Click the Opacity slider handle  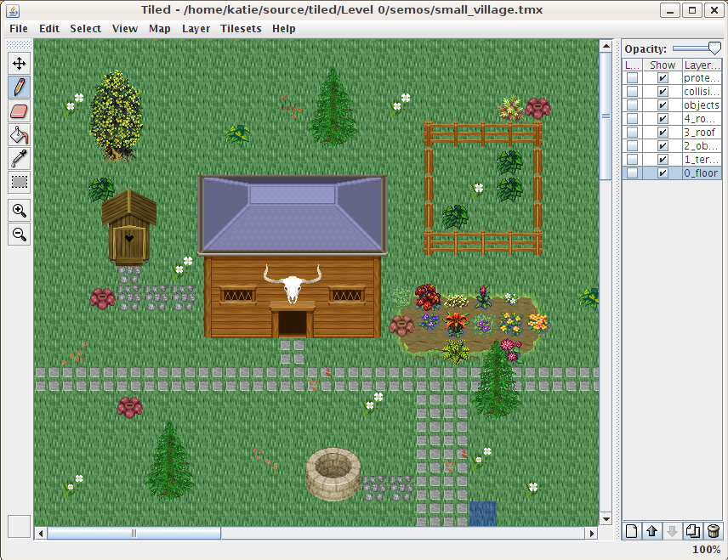point(714,49)
